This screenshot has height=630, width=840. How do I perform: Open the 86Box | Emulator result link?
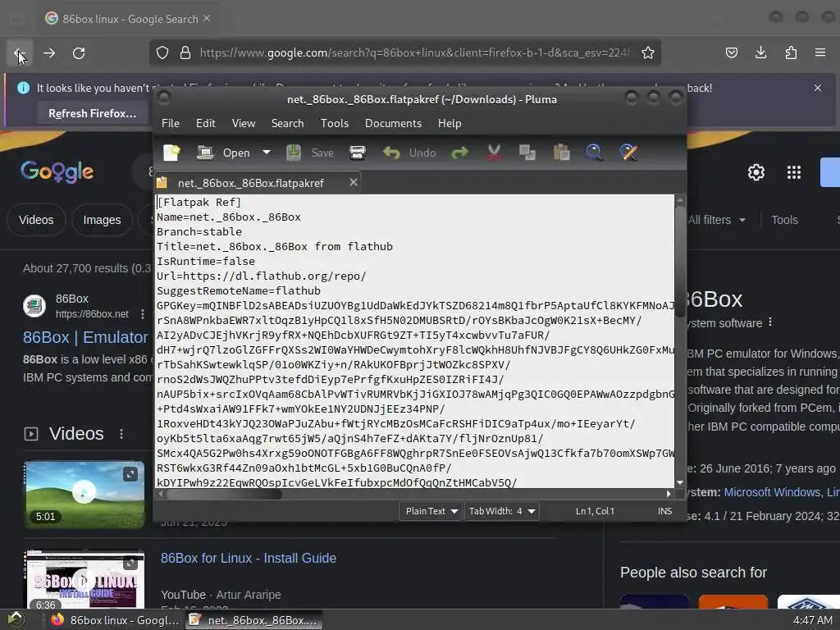click(85, 337)
